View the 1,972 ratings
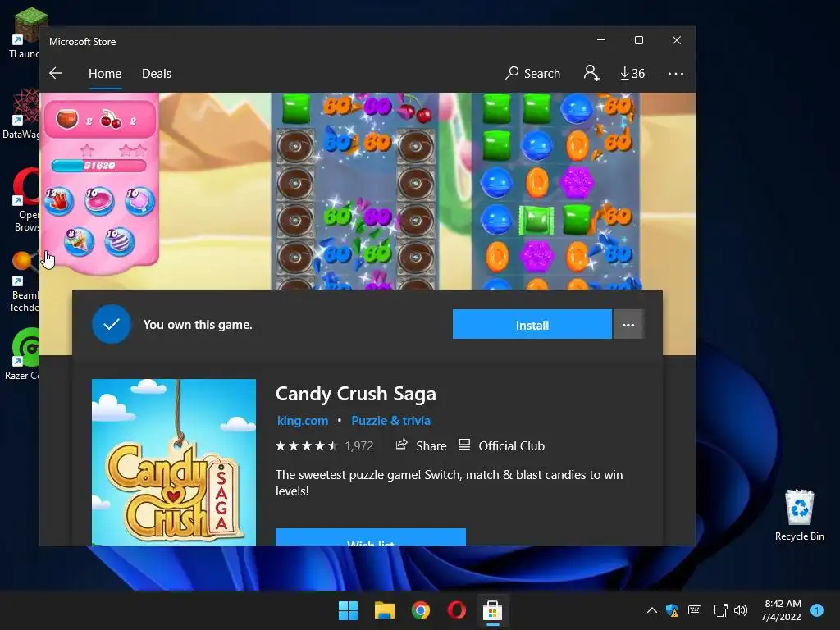The width and height of the screenshot is (840, 630). pyautogui.click(x=359, y=445)
